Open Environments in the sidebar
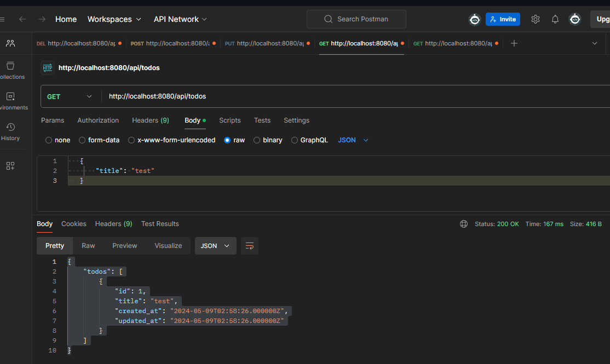Screen dimensions: 610x364 click(11, 101)
